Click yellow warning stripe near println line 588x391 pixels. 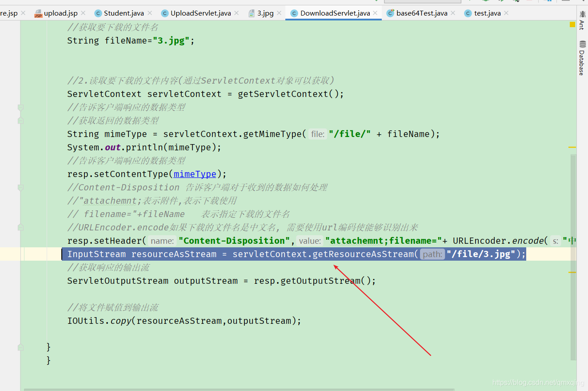pos(572,147)
